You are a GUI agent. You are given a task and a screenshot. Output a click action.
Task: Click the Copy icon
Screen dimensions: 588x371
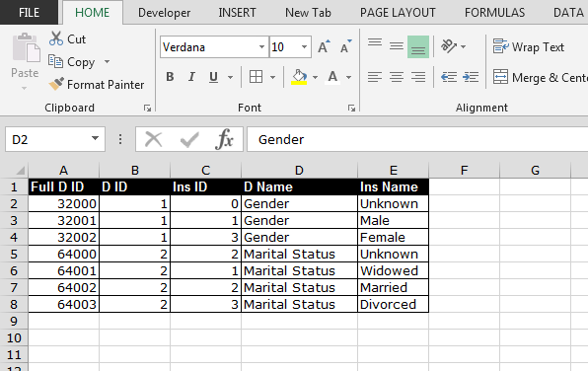[55, 61]
